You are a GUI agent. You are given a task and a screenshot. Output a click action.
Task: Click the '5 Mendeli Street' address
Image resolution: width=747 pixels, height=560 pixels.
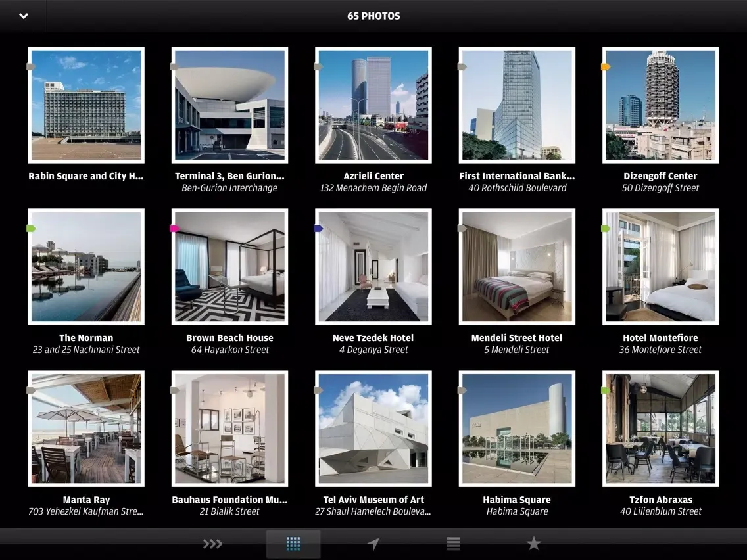517,350
